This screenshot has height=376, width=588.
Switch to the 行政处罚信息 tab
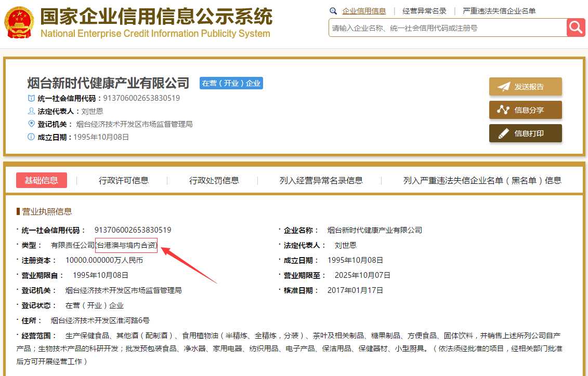pyautogui.click(x=214, y=181)
